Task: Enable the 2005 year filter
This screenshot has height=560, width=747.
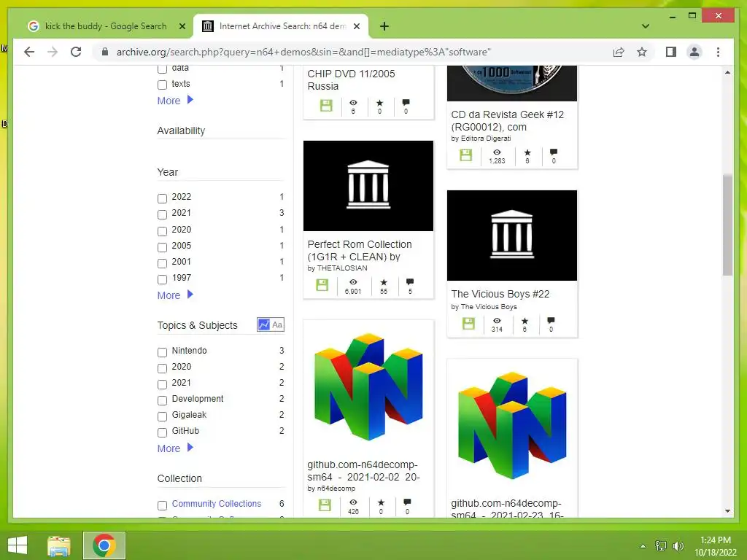Action: click(x=162, y=247)
